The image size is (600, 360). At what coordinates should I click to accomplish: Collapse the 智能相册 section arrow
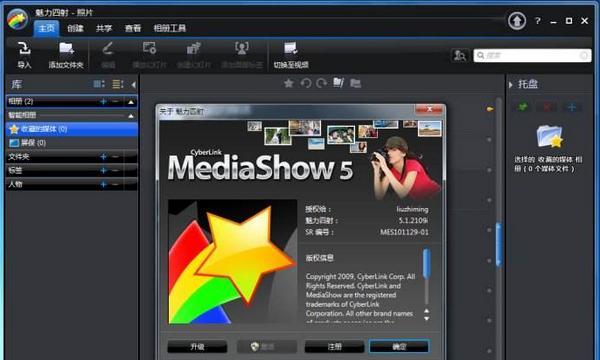(131, 116)
